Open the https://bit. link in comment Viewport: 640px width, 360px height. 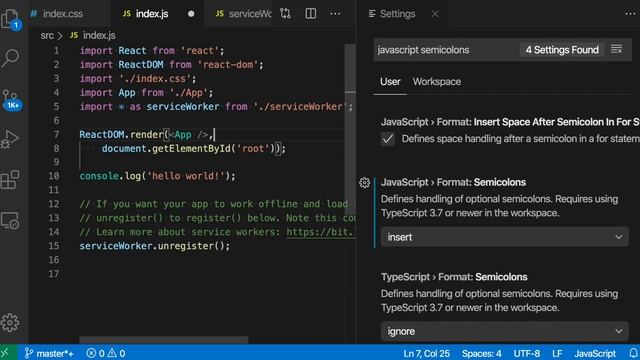pos(320,232)
